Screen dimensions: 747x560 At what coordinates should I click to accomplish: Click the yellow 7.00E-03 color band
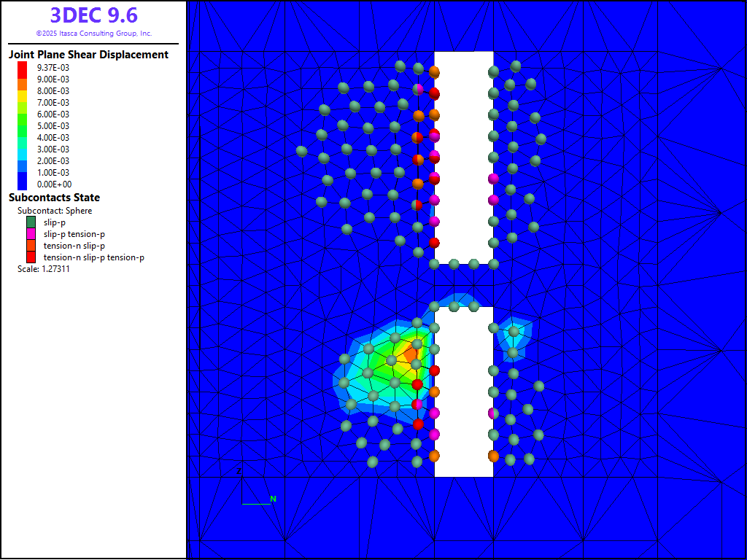(x=22, y=102)
